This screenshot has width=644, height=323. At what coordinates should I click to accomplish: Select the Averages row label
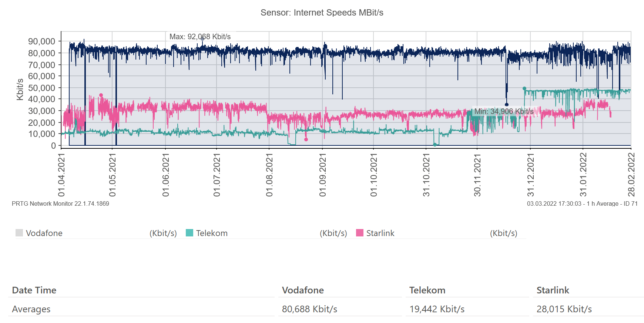click(31, 309)
